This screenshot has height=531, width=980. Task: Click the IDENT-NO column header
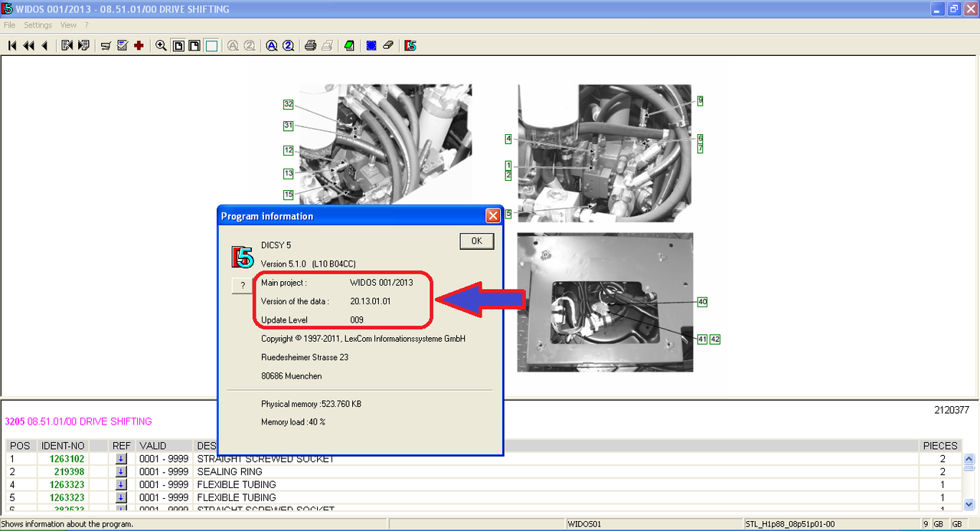coord(62,446)
